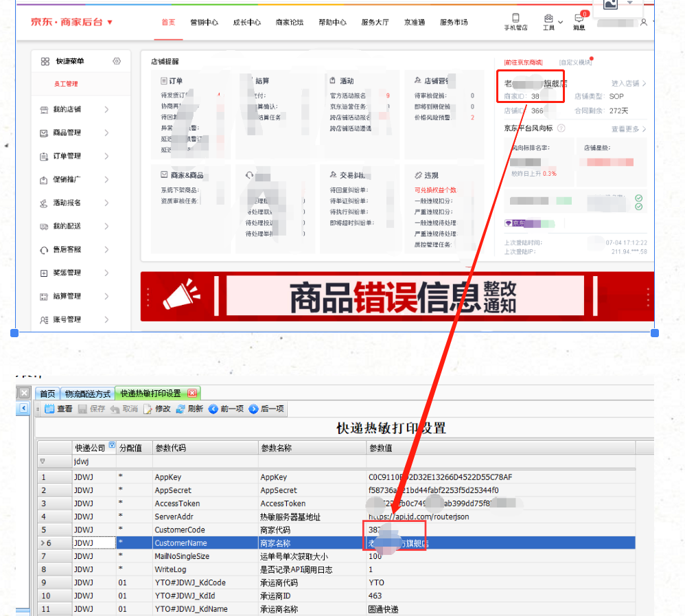Click 自定义模块 link
Screen dimensions: 685x616
575,62
